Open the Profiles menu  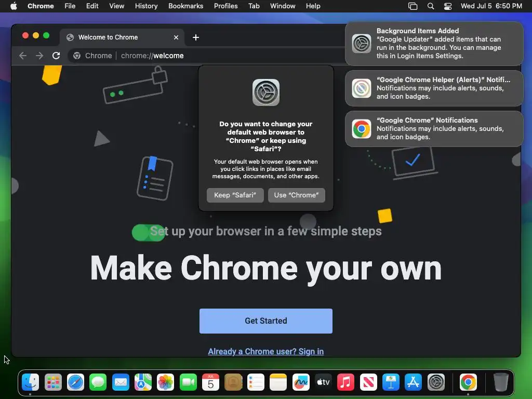click(x=225, y=6)
